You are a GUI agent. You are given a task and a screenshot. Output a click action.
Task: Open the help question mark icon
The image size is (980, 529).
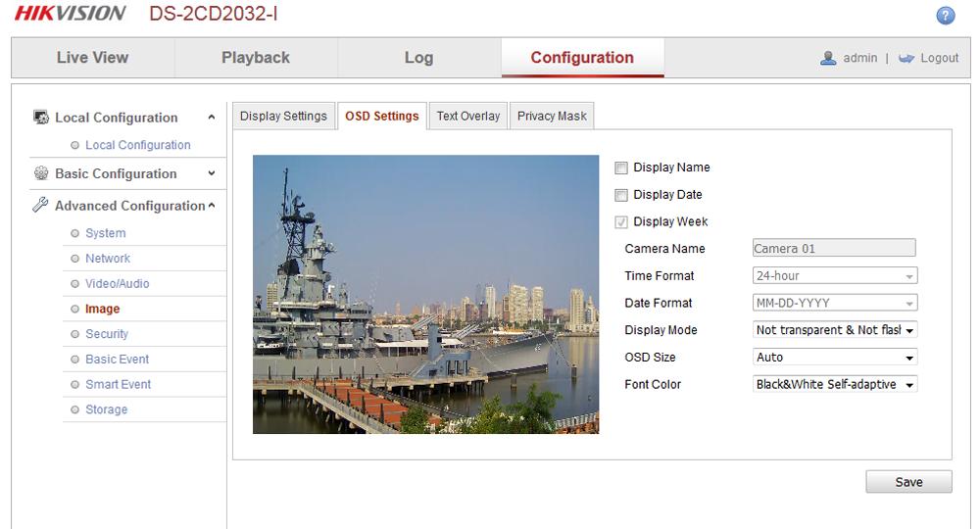[945, 15]
